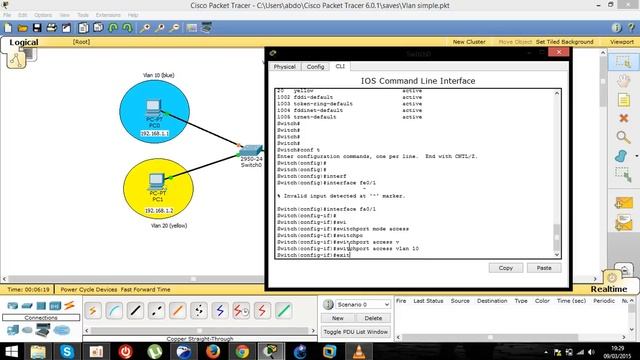
Task: Click Fast Forward Time
Action: [x=145, y=289]
